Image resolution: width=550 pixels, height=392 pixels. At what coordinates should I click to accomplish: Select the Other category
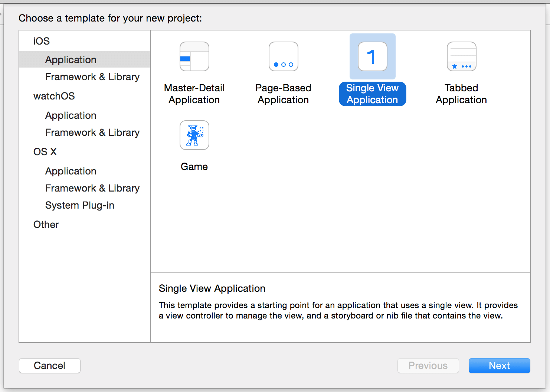coord(46,225)
